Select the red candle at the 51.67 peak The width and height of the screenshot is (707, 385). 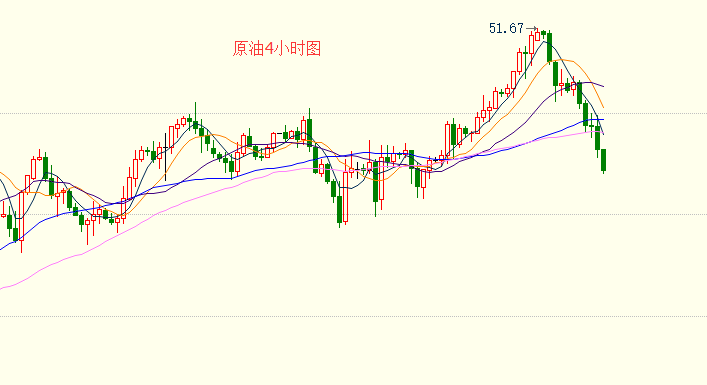pos(537,35)
